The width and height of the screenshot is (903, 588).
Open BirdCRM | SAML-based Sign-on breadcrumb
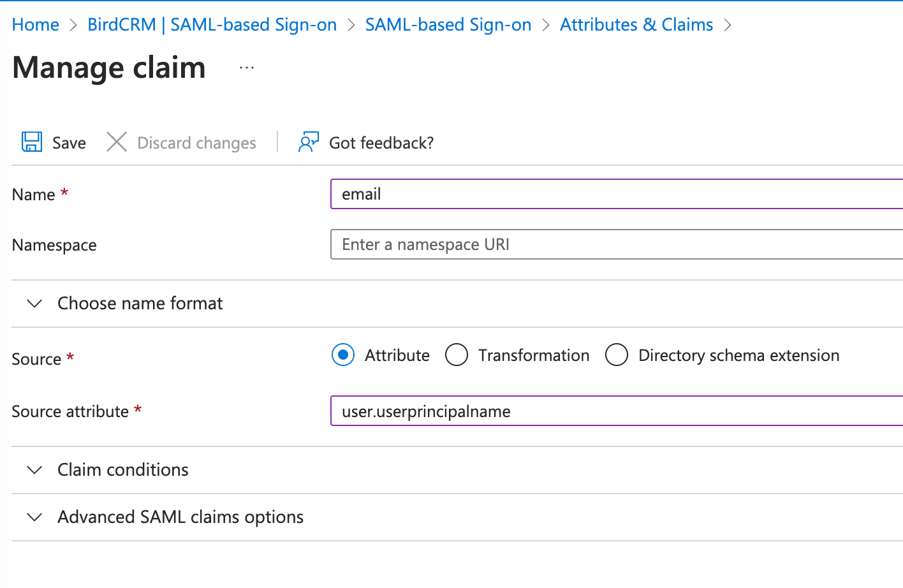click(212, 25)
